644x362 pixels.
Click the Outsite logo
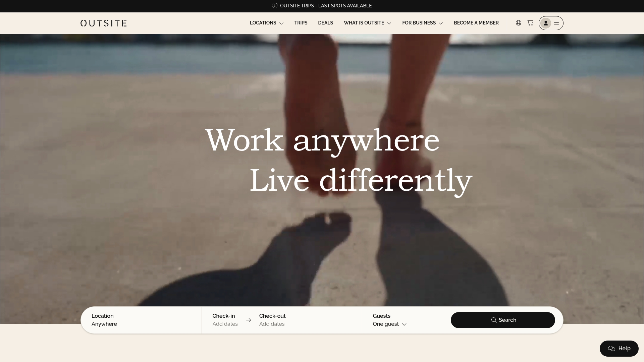tap(104, 23)
